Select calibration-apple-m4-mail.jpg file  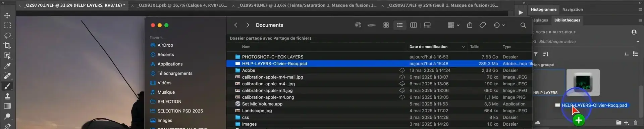[x=379, y=77]
